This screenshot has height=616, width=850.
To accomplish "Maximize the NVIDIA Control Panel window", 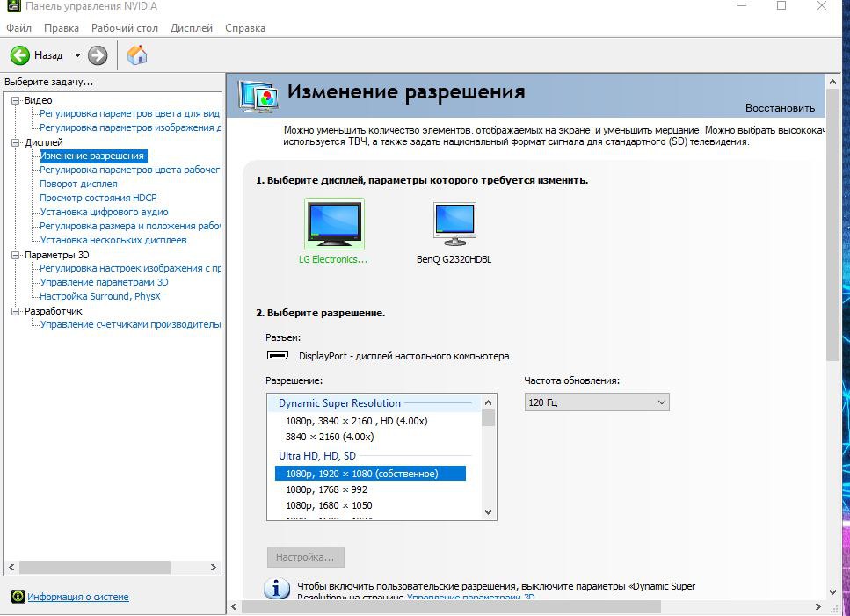I will [x=781, y=5].
